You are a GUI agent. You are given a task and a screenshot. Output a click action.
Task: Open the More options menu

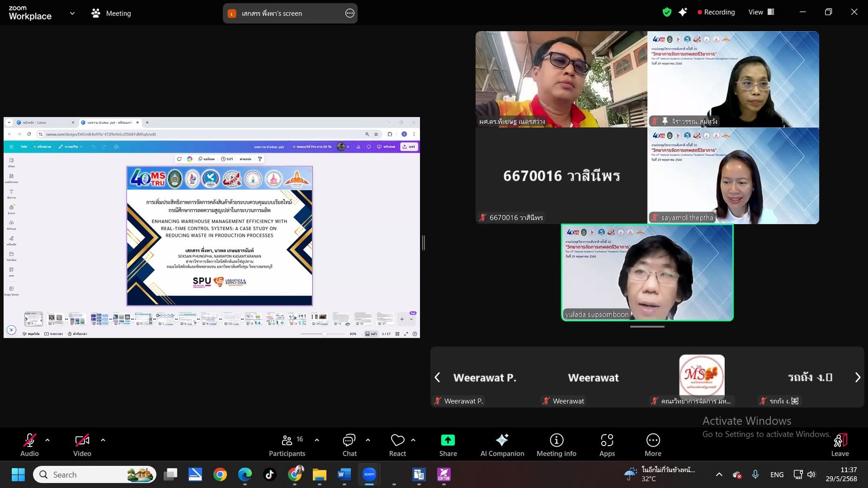click(652, 445)
